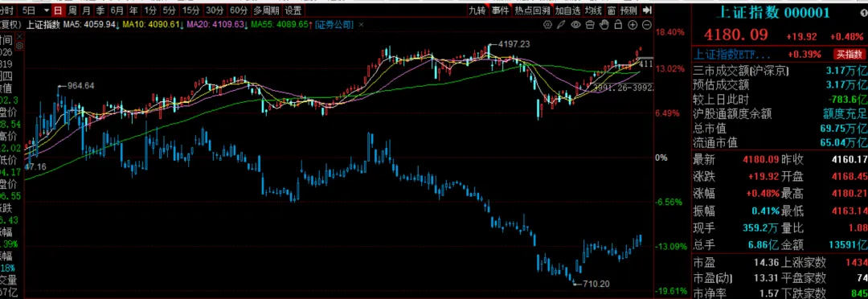Click the storage box icon

(590, 25)
